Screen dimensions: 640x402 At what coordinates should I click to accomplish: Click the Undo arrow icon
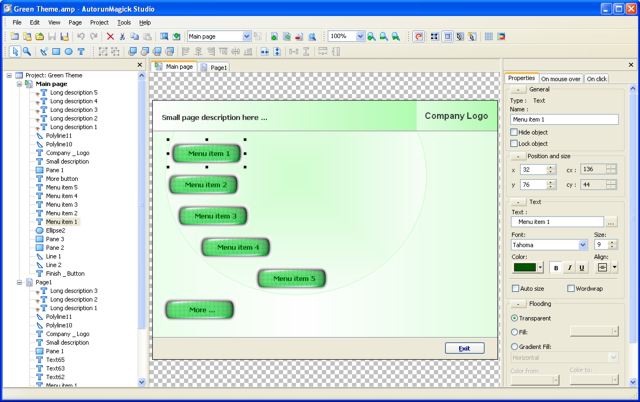click(81, 36)
